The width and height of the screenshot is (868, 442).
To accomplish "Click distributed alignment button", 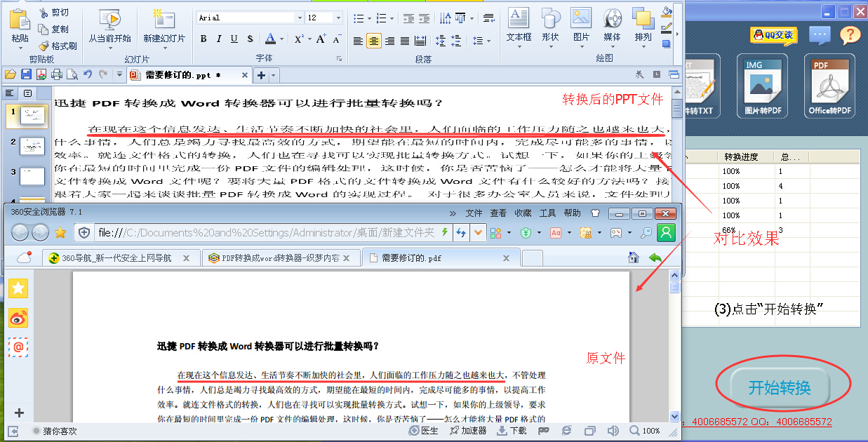I will point(420,41).
